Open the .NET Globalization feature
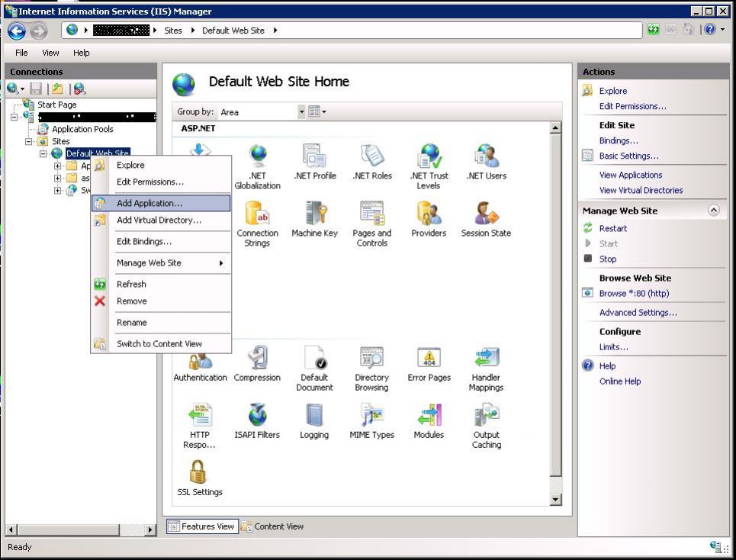This screenshot has width=736, height=560. coord(257,166)
